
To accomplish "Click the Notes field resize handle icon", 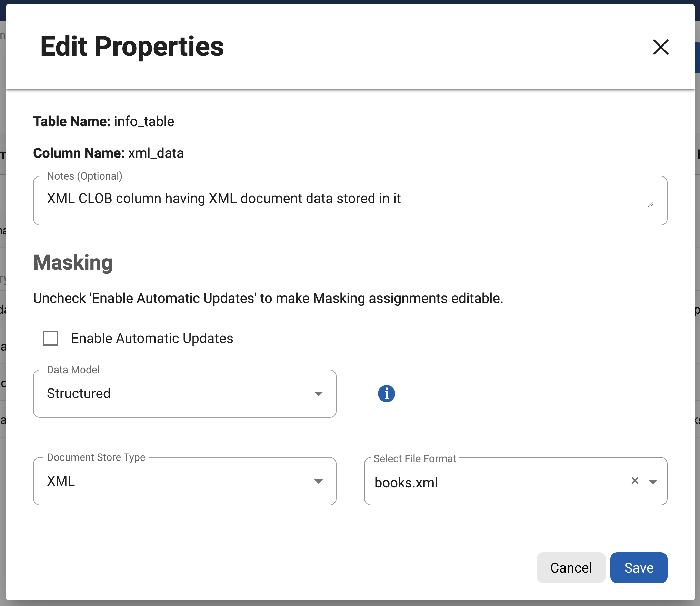I will [x=651, y=204].
